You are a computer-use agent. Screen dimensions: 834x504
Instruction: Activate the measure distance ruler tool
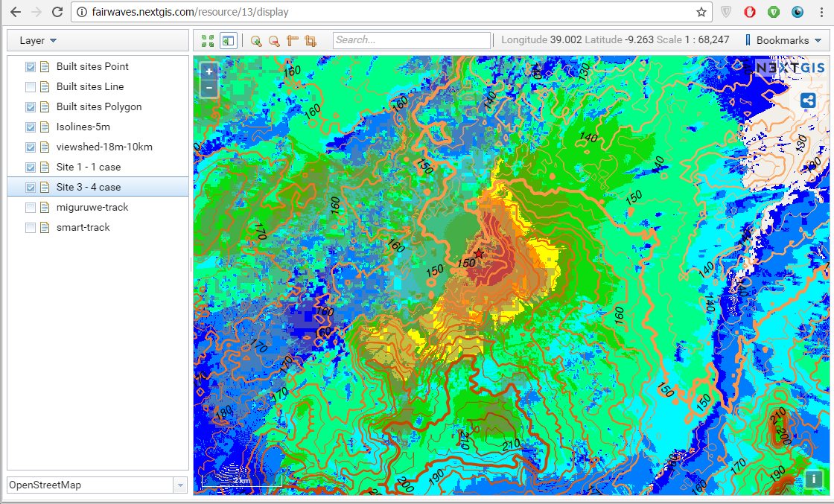293,41
